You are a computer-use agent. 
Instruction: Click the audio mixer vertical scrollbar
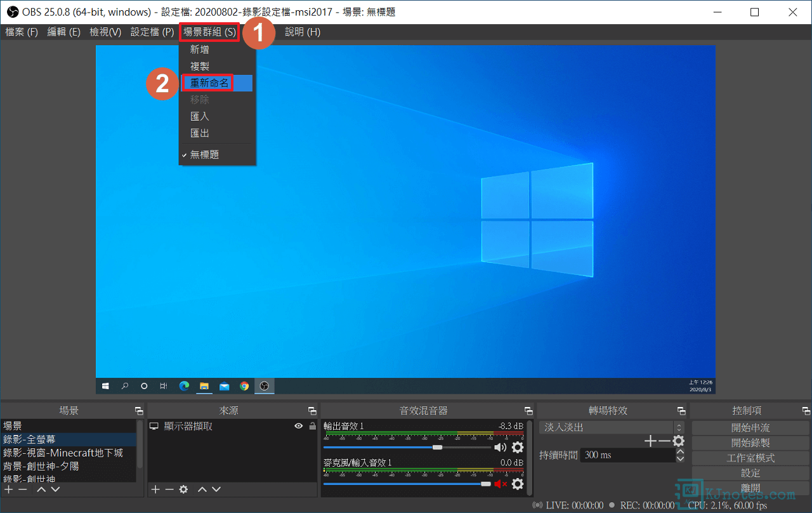(530, 457)
